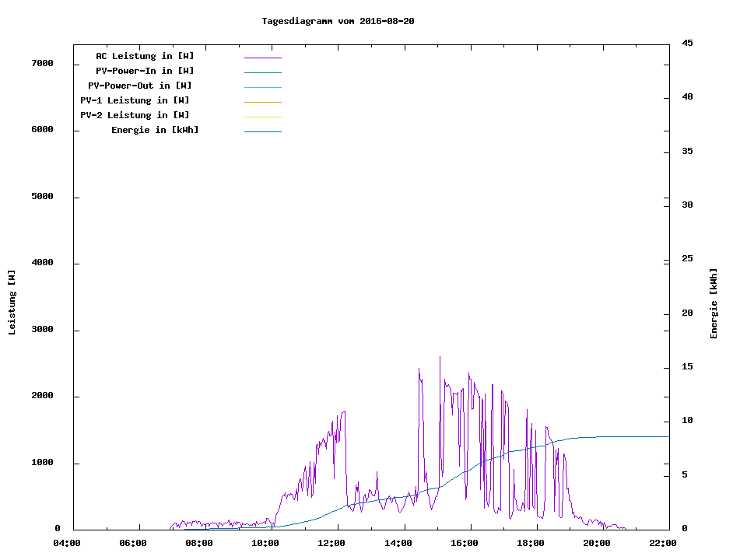Select the PV-2 Leistung in [W] legend label
The width and height of the screenshot is (747, 560).
[x=135, y=115]
